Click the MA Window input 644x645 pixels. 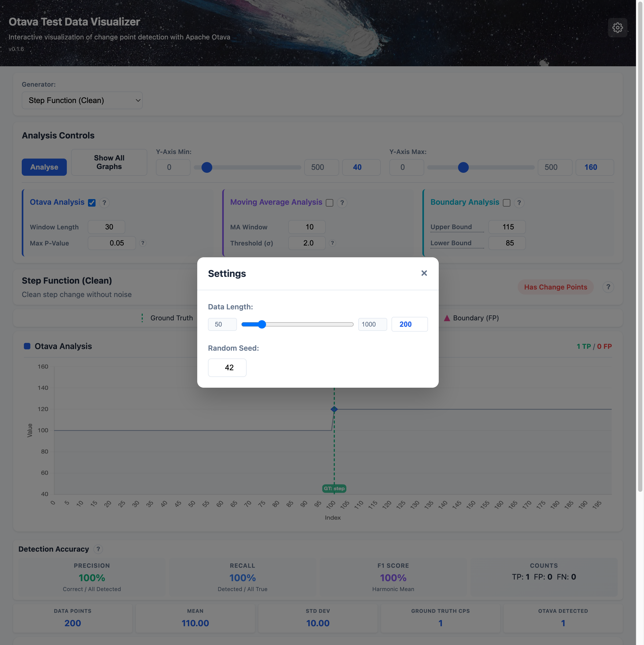pos(307,227)
